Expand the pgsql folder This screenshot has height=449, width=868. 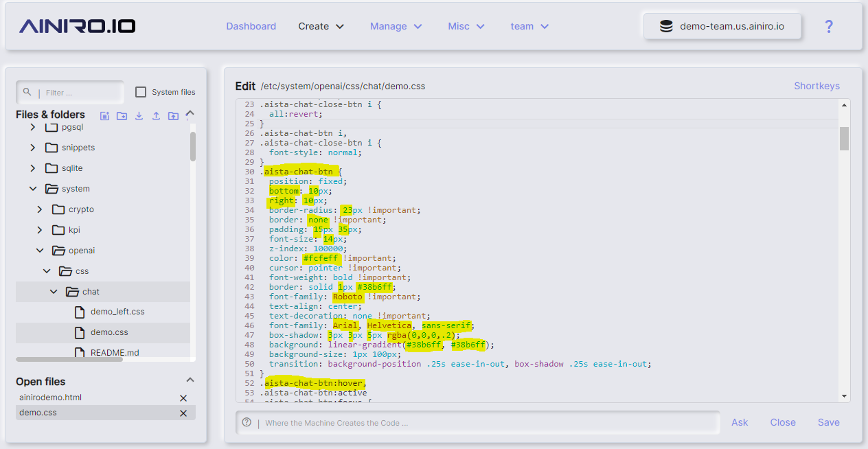pos(33,127)
